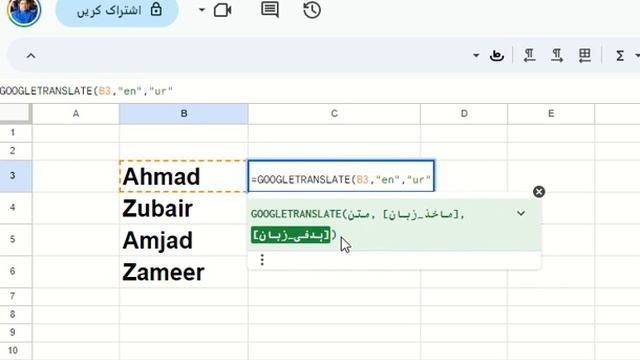The height and width of the screenshot is (360, 640).
Task: Click the Urdu input tools icon
Action: [x=497, y=56]
